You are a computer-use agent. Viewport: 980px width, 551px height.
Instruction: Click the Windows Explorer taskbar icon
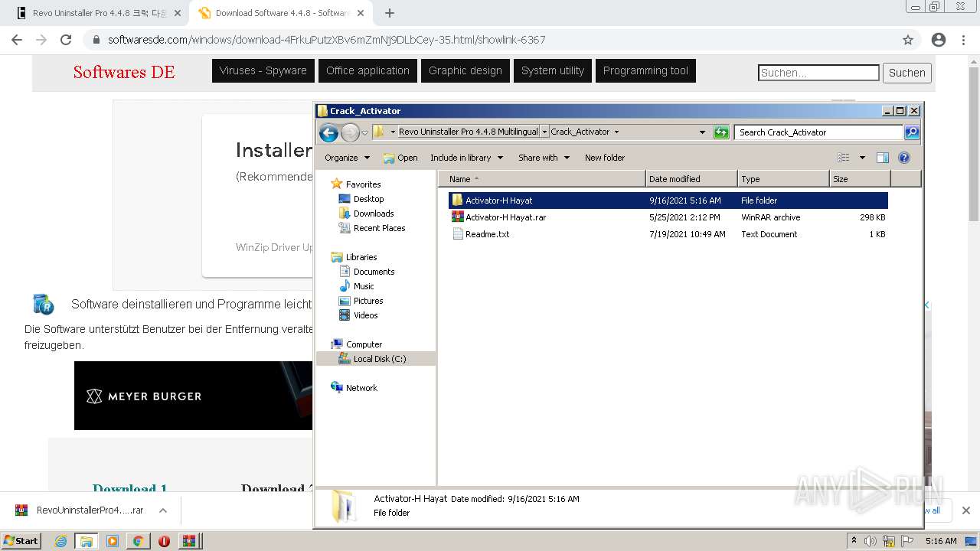87,541
